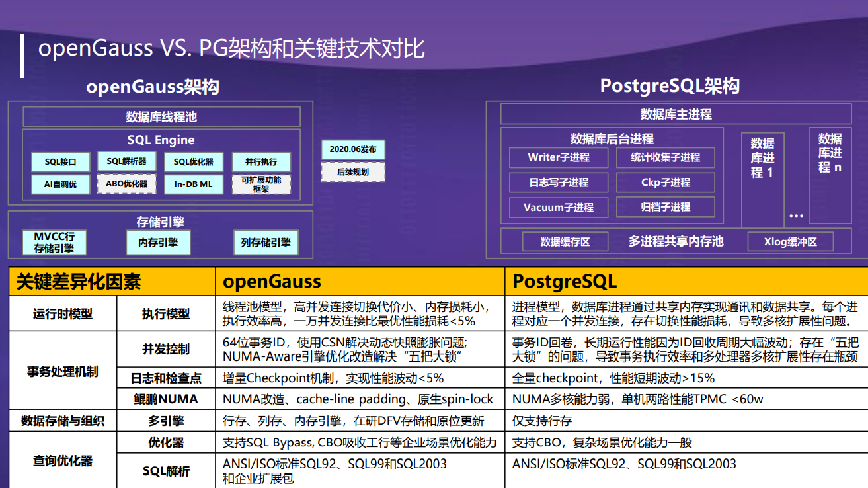Select the "openGauss架构" diagram heading
The height and width of the screenshot is (488, 868).
tap(153, 87)
